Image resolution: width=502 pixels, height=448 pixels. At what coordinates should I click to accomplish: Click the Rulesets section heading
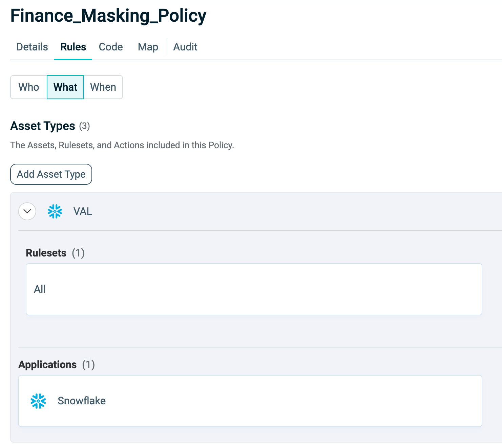[46, 253]
